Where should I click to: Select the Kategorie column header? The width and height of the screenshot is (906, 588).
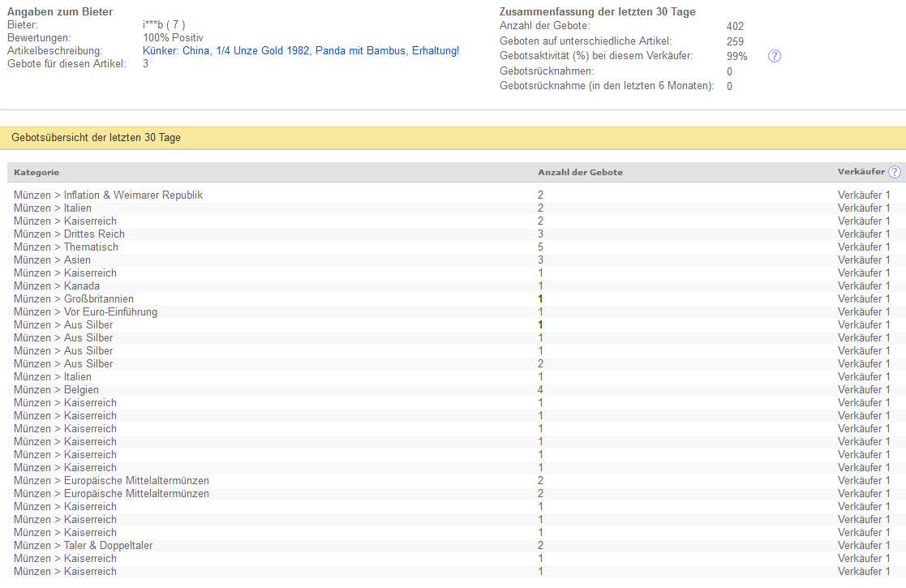click(36, 173)
